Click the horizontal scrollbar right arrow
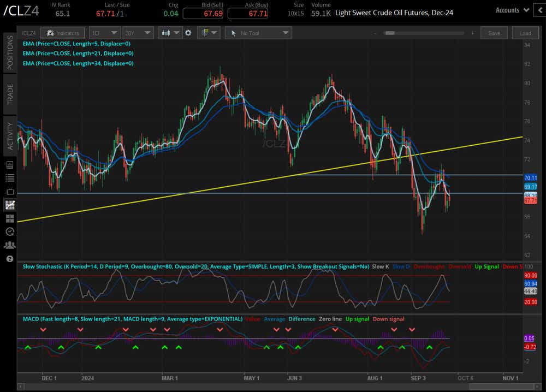Image resolution: width=546 pixels, height=392 pixels. coord(536,387)
